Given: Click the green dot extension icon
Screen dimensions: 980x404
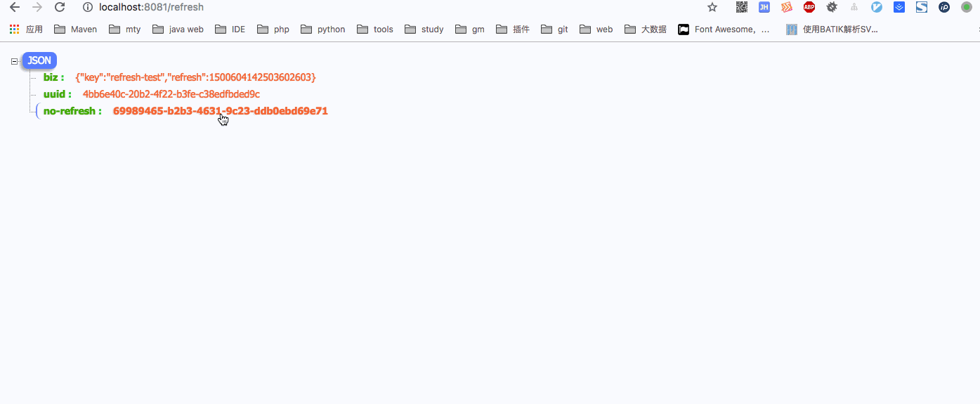Looking at the screenshot, I should (x=967, y=7).
